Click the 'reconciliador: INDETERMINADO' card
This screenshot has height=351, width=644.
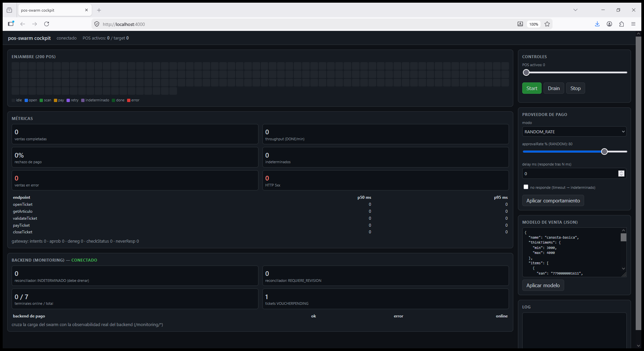pos(135,276)
